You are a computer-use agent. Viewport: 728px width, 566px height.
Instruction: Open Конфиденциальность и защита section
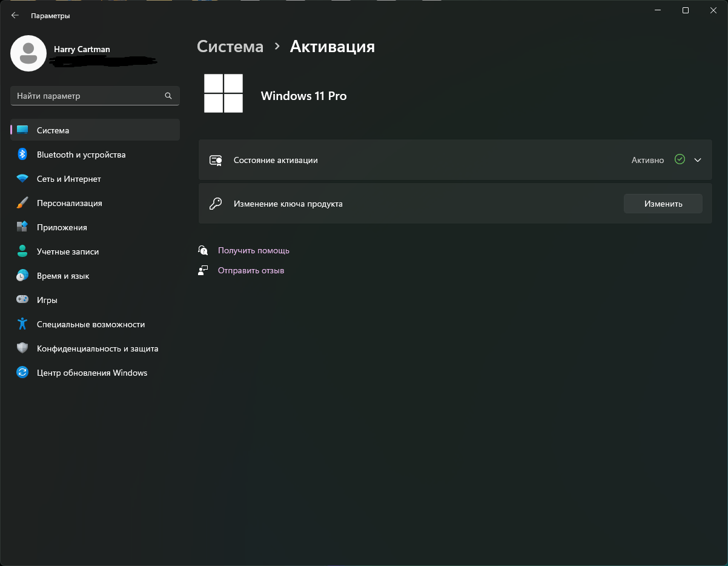coord(95,348)
